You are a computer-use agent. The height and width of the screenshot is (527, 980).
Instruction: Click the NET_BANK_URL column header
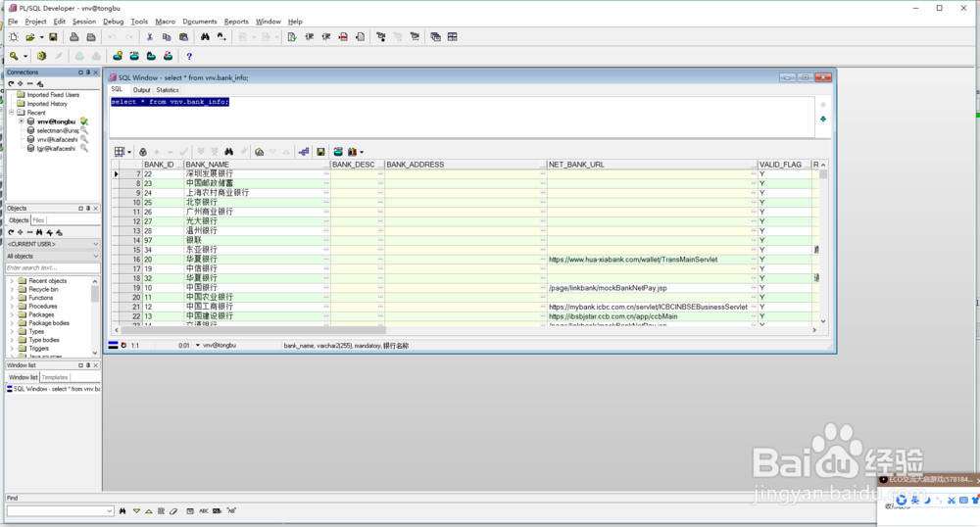[652, 165]
